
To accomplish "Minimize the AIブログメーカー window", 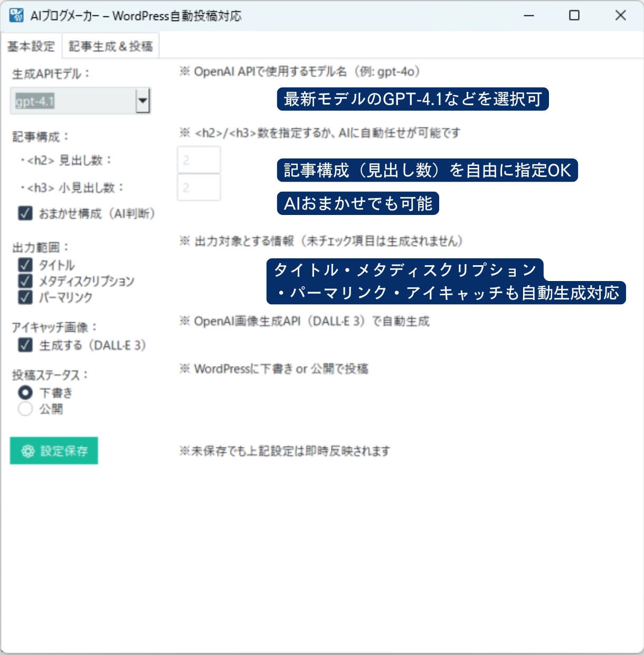I will [529, 16].
